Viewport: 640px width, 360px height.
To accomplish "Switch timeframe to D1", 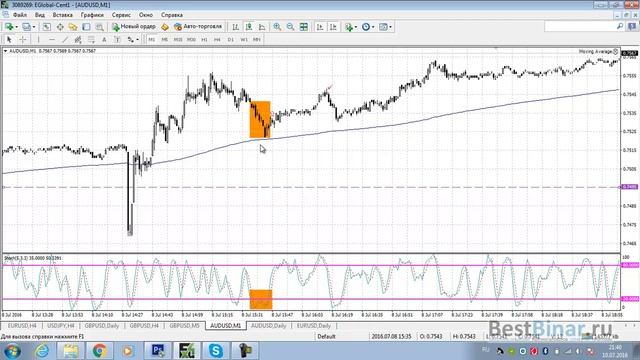I will (x=231, y=40).
